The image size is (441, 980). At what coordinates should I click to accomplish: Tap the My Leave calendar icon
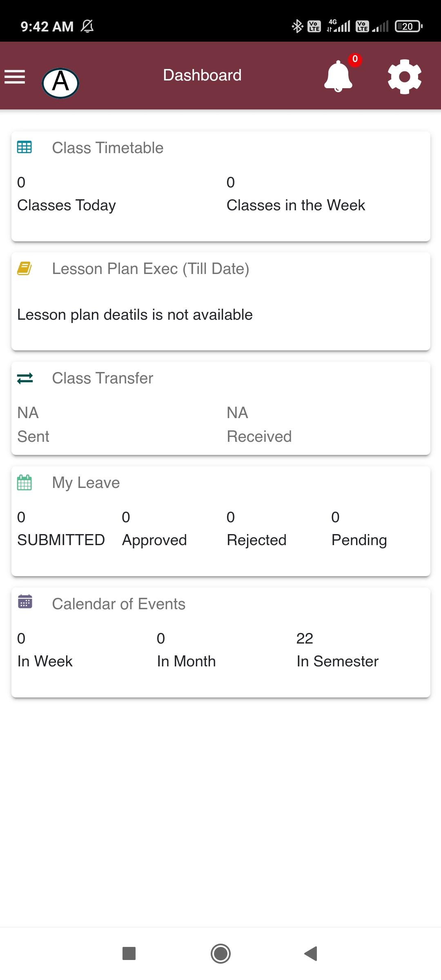24,482
